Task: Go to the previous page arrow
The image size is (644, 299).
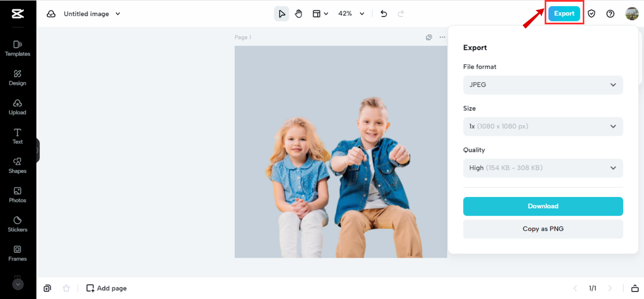Action: [576, 288]
